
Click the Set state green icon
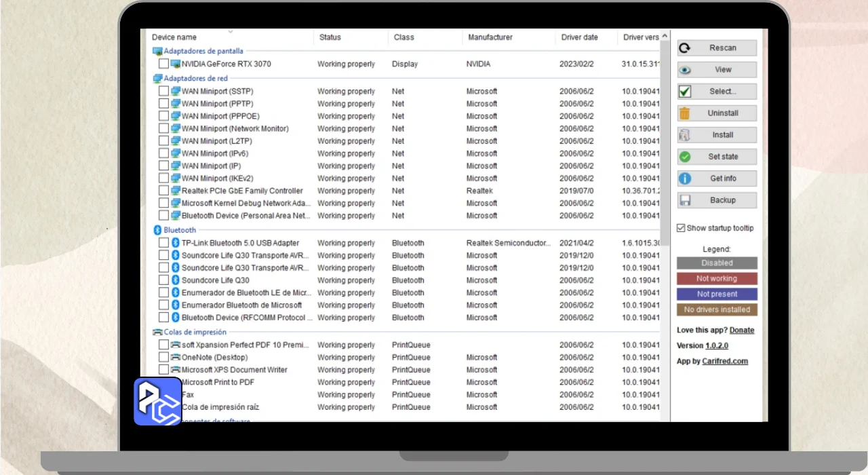pos(685,157)
